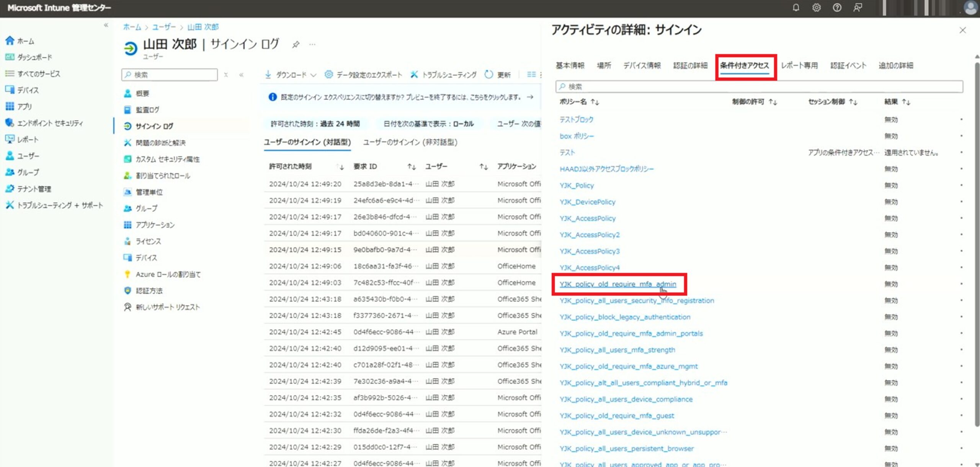The width and height of the screenshot is (980, 467).
Task: Switch to 場所 tab in details pane
Action: click(x=604, y=65)
